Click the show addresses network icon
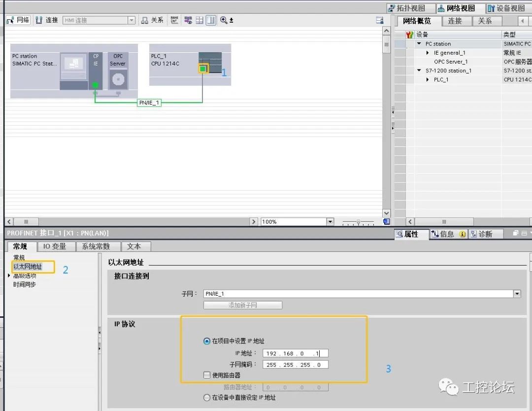This screenshot has width=532, height=411. pyautogui.click(x=188, y=20)
